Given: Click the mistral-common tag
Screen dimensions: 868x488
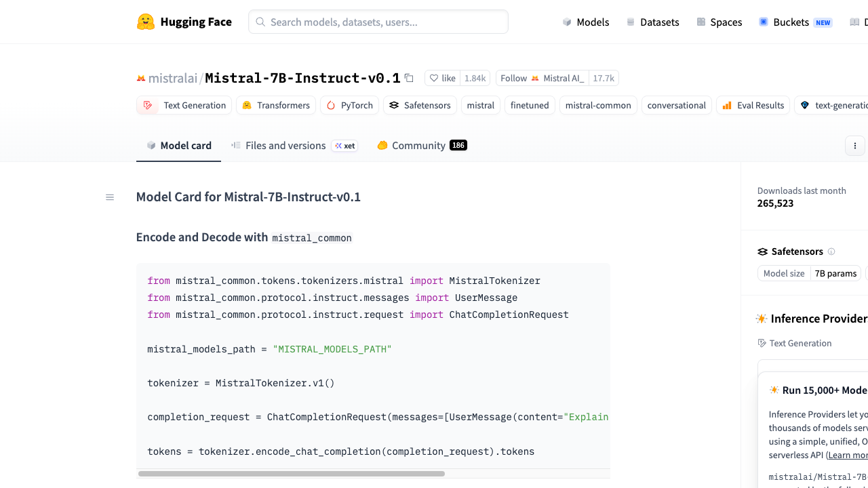Looking at the screenshot, I should coord(598,105).
